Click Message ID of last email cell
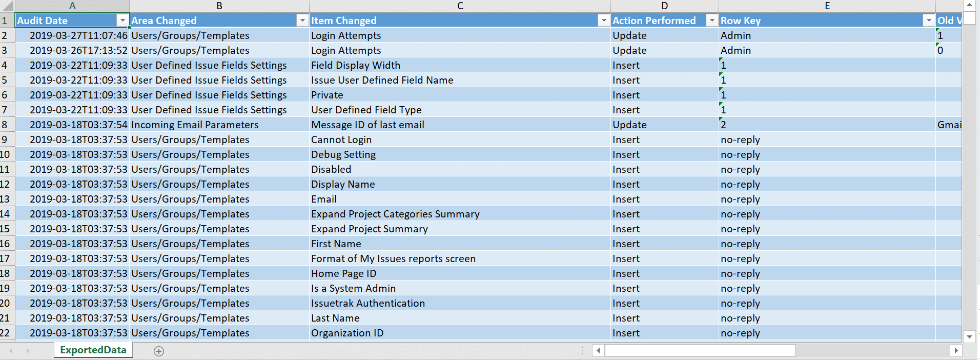 tap(460, 125)
